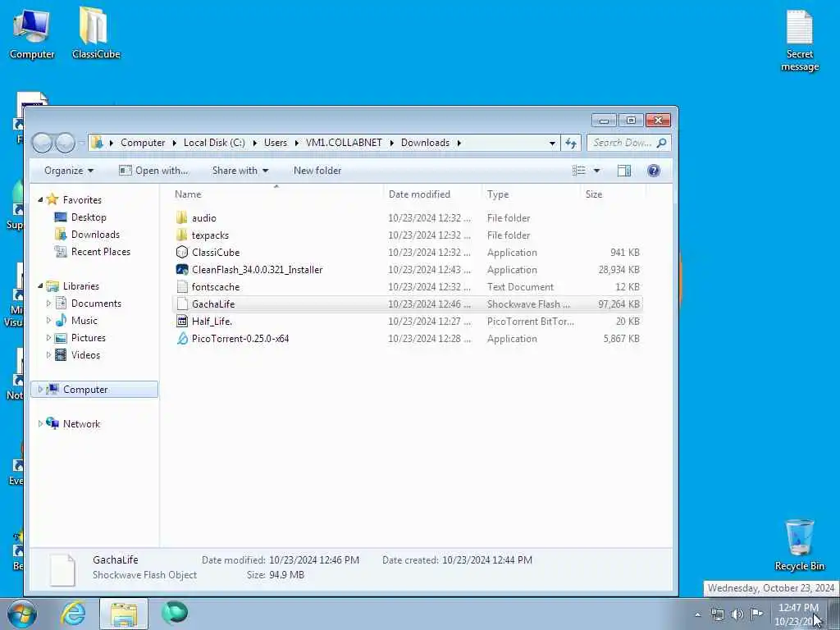Image resolution: width=840 pixels, height=630 pixels.
Task: Click the change view icon
Action: [x=578, y=171]
